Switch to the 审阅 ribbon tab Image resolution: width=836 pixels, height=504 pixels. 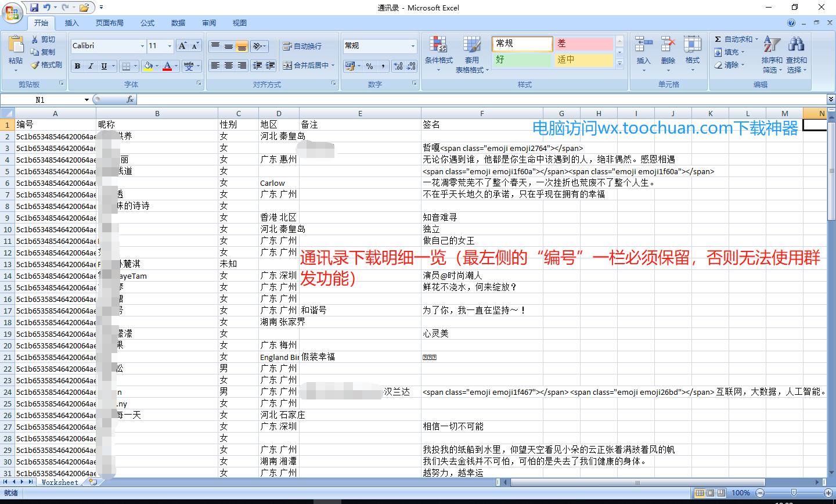209,23
